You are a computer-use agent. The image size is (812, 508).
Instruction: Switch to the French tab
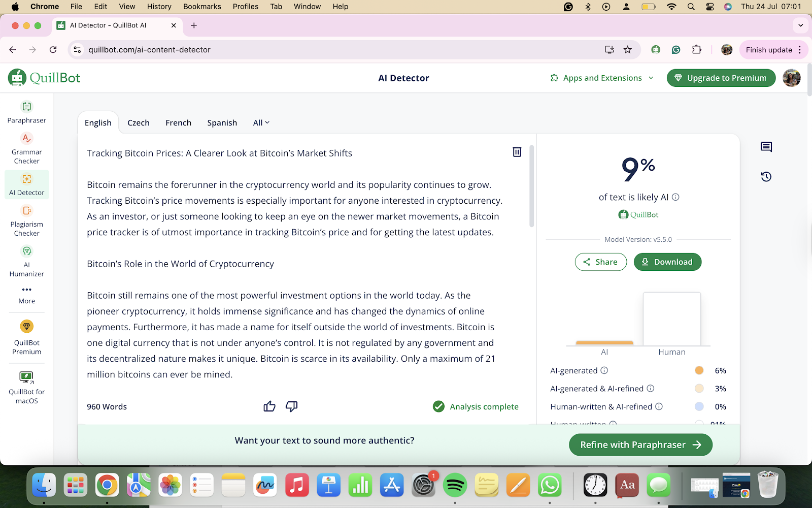pos(178,122)
